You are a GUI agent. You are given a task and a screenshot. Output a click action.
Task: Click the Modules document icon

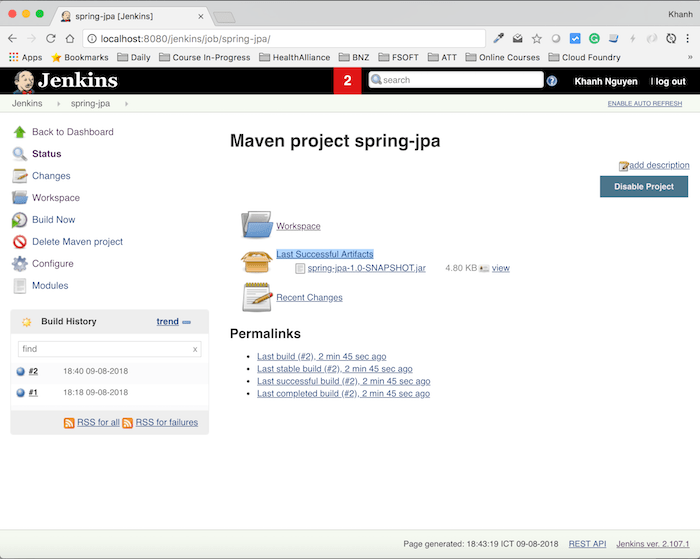pyautogui.click(x=20, y=285)
